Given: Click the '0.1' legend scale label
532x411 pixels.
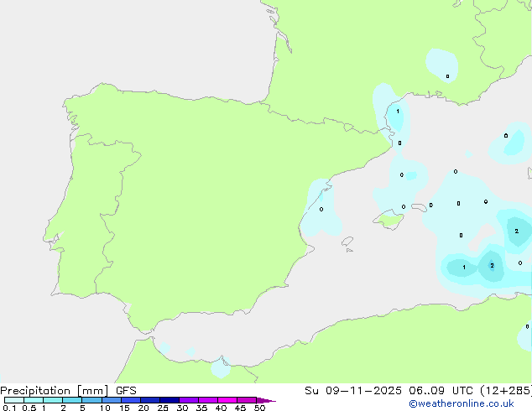Looking at the screenshot, I should (9, 408).
